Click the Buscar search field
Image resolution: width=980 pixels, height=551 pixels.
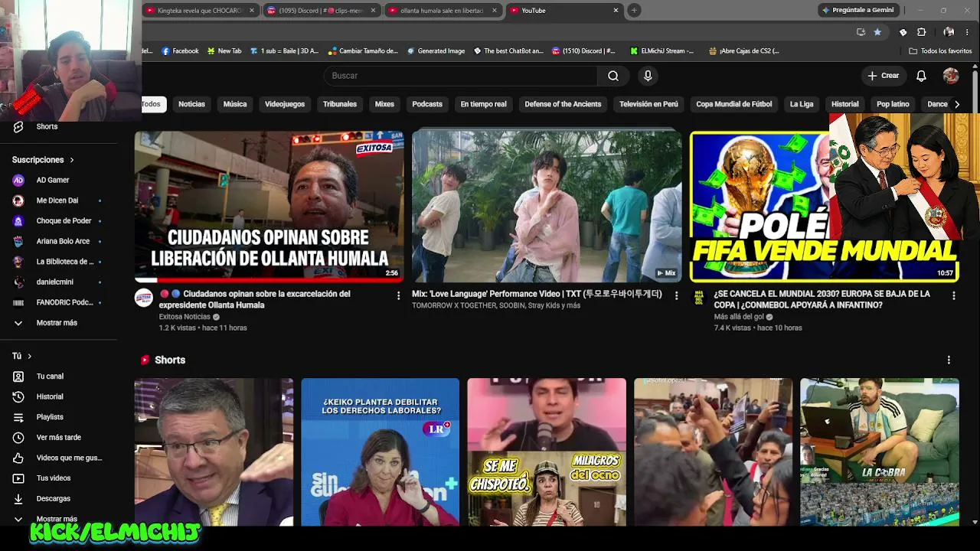(460, 76)
